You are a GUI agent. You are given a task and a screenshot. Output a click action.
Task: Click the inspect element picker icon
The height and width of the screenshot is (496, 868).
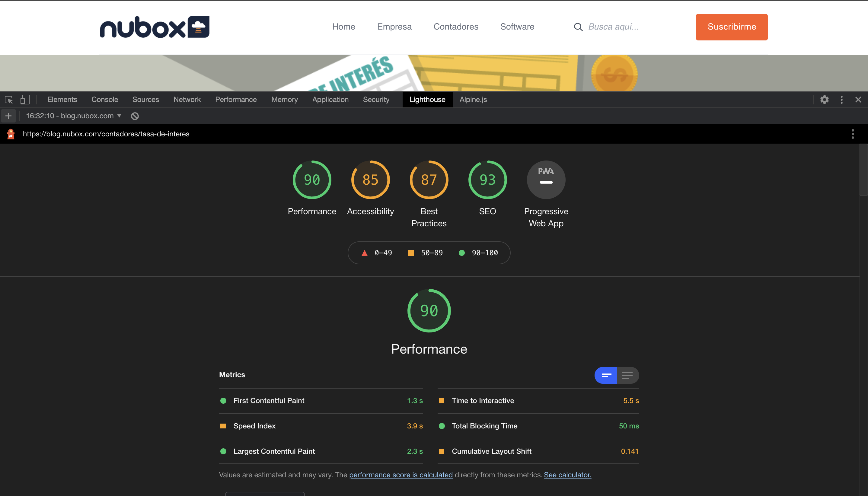click(9, 100)
